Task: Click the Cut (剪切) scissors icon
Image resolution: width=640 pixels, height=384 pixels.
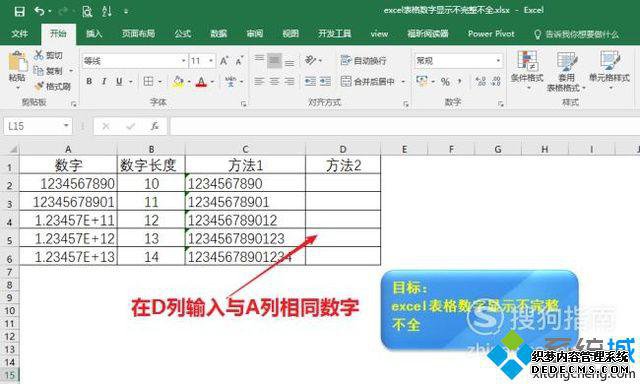Action: click(39, 55)
